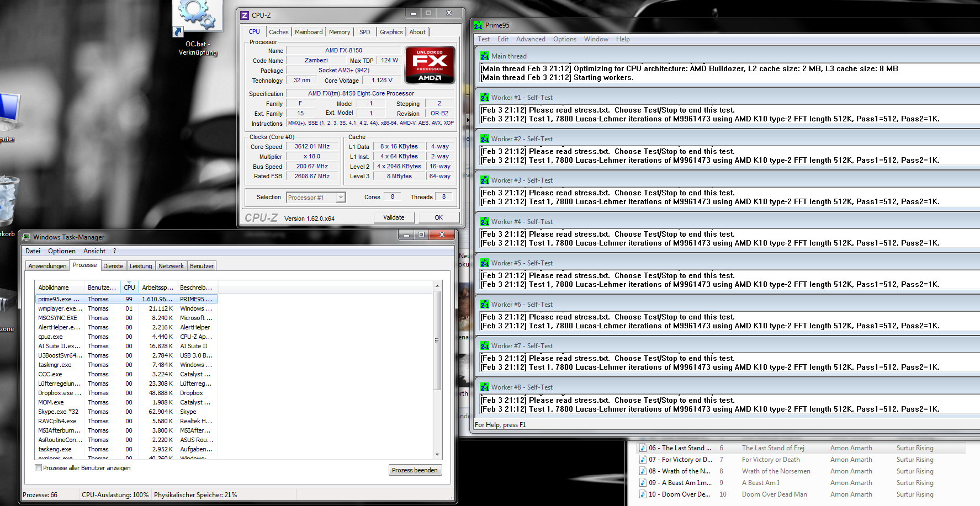
Task: Click the Worker #7 Self-Test icon
Action: pyautogui.click(x=485, y=346)
